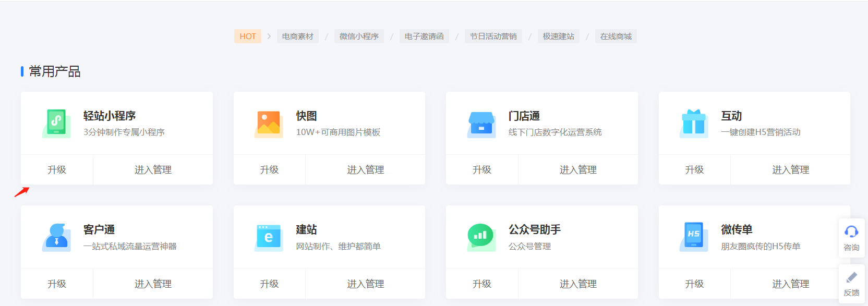Select the 节日活动营销 tag

(493, 36)
